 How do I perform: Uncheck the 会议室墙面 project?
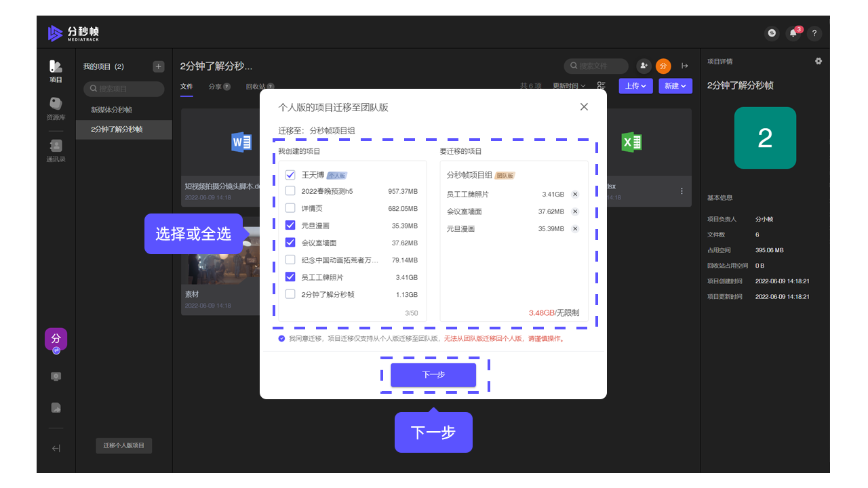(290, 242)
